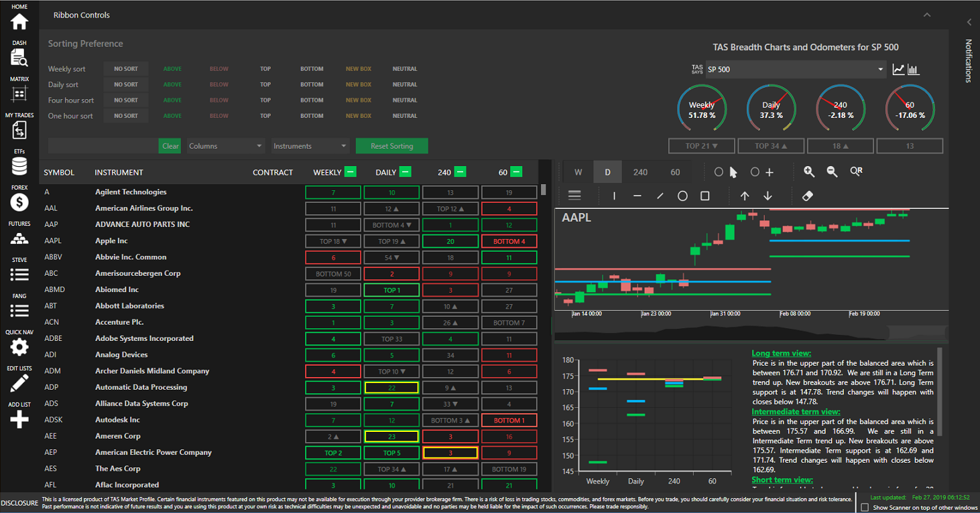
Task: Switch chart to D timeframe
Action: pos(608,172)
